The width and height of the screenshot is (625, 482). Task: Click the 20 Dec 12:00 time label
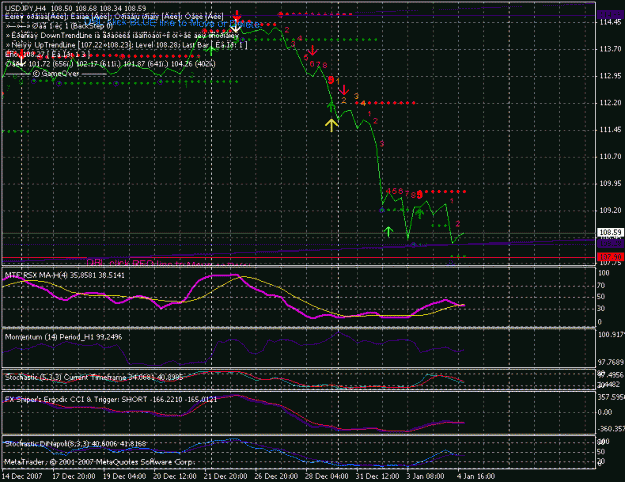tap(175, 476)
